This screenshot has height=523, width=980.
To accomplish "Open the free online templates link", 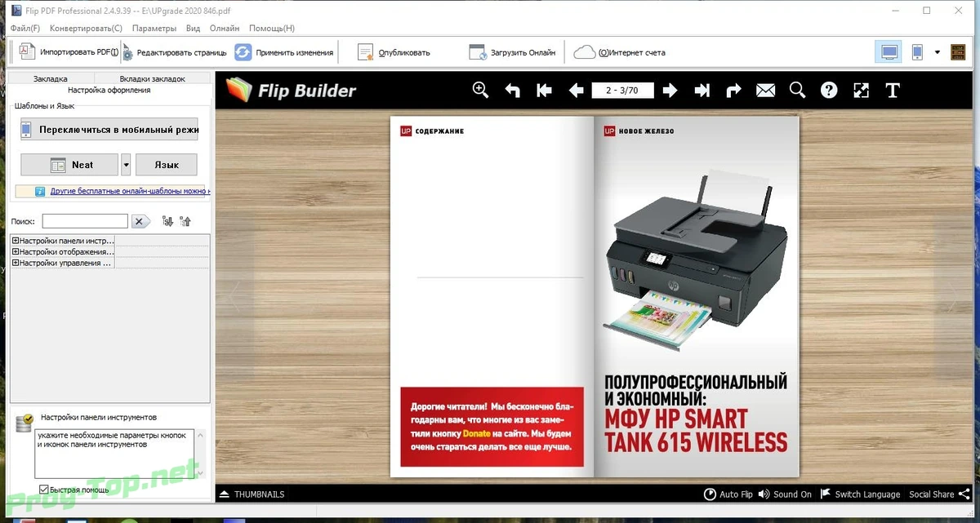I will (130, 191).
